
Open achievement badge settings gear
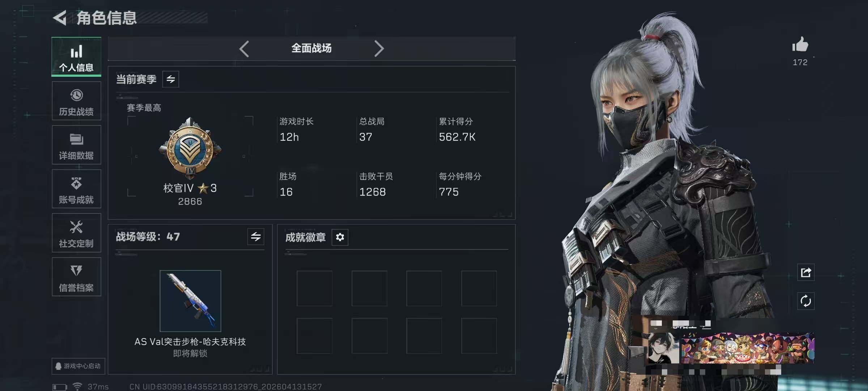pyautogui.click(x=340, y=237)
